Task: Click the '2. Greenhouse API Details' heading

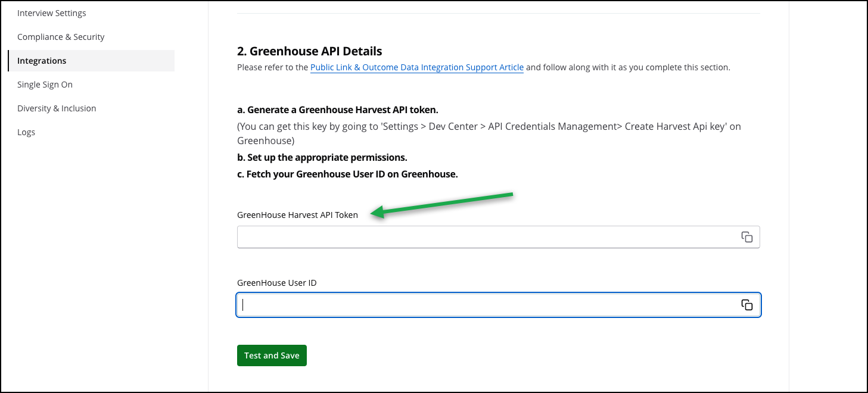Action: pyautogui.click(x=309, y=51)
